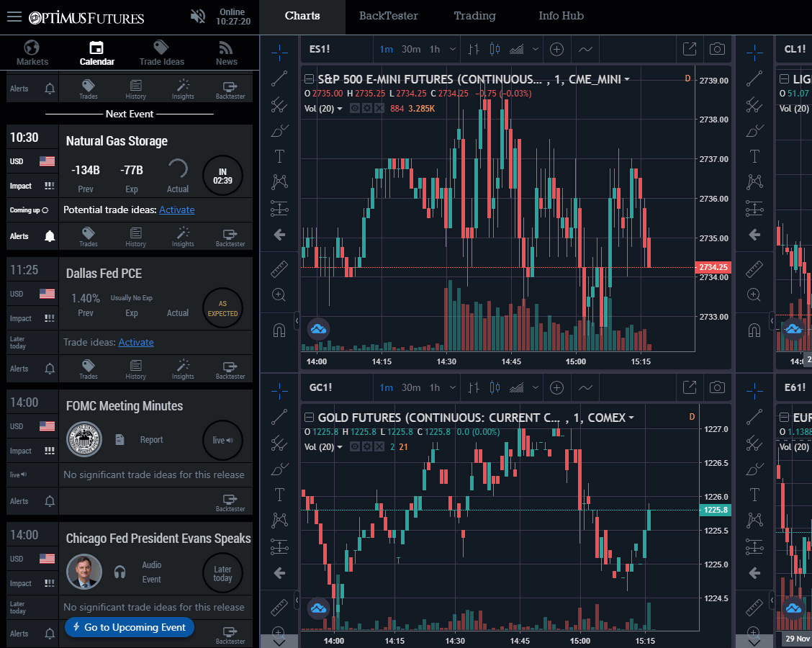812x648 pixels.
Task: Open the Trading top tab
Action: (x=474, y=16)
